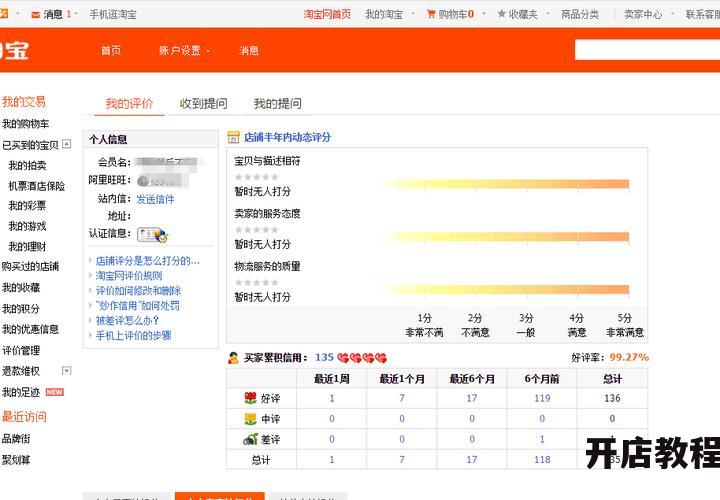Select 消息 in the orange navigation bar
This screenshot has width=720, height=500.
[249, 51]
